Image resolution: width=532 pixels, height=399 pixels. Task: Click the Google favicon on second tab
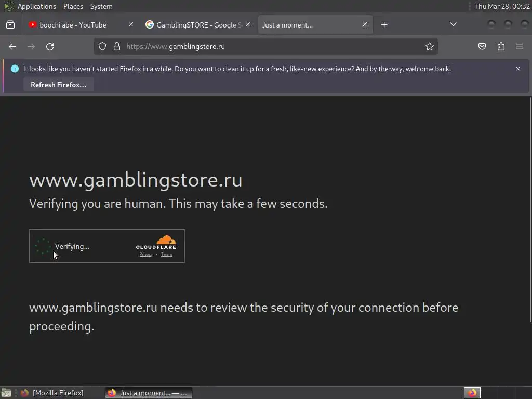149,25
